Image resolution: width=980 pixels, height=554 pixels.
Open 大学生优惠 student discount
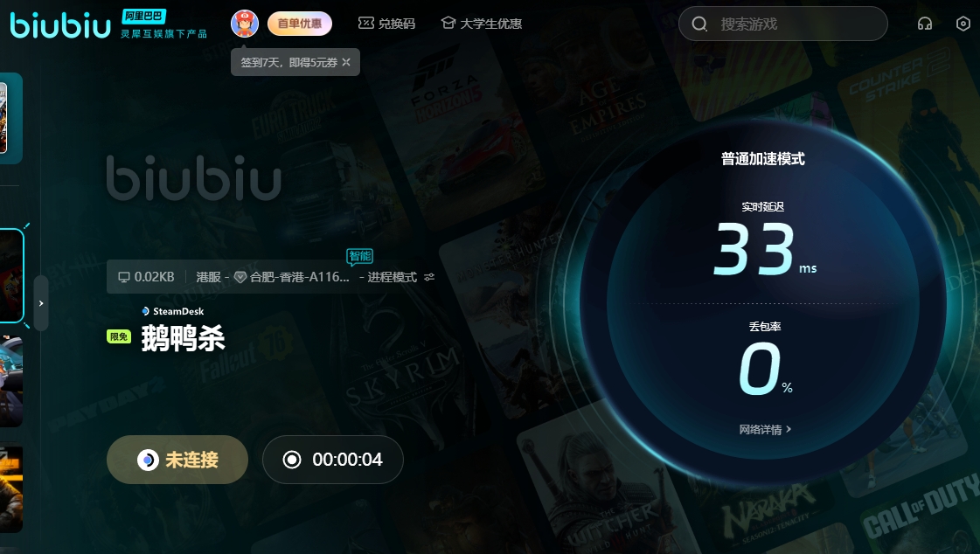(481, 24)
